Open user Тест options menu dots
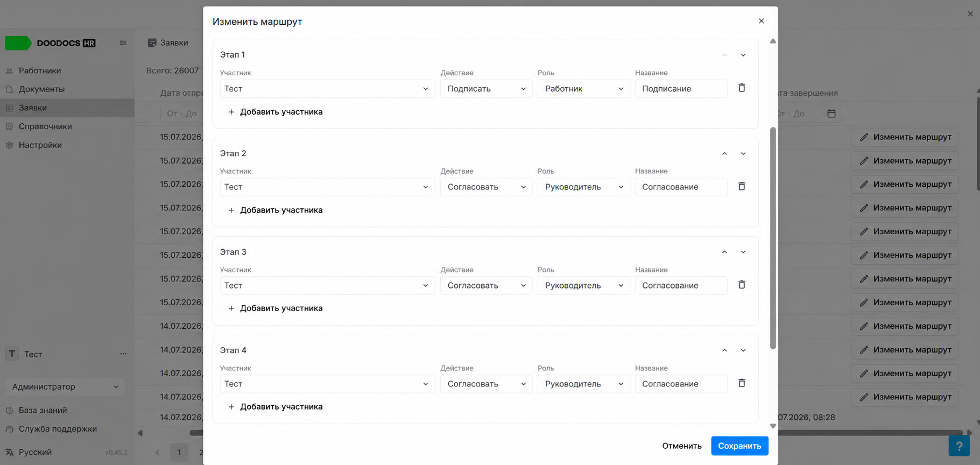The image size is (980, 465). click(123, 354)
